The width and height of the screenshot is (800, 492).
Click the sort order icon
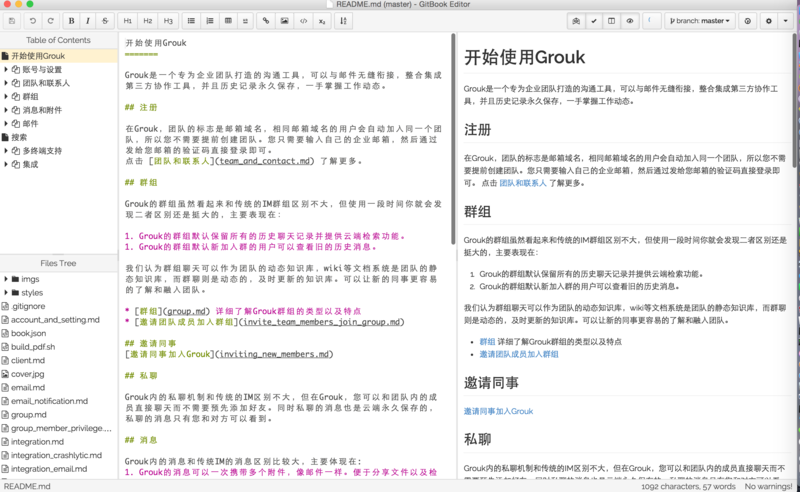pyautogui.click(x=343, y=21)
